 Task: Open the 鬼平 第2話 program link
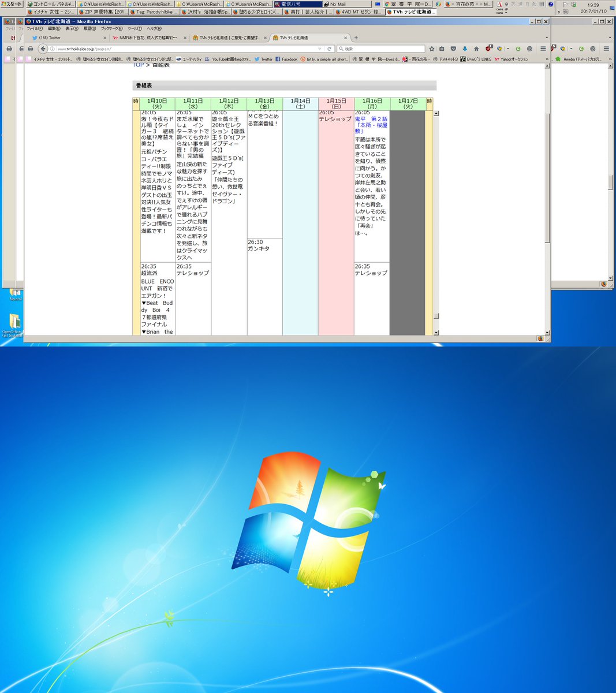[x=371, y=125]
